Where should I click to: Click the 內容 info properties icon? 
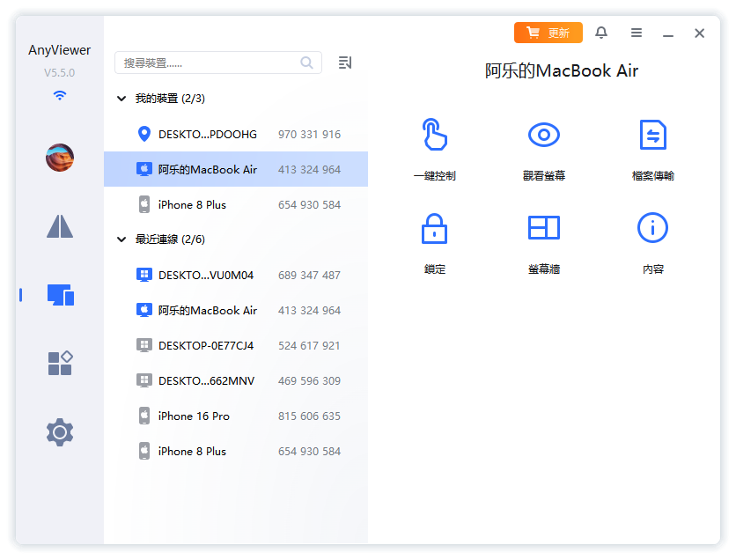click(652, 228)
